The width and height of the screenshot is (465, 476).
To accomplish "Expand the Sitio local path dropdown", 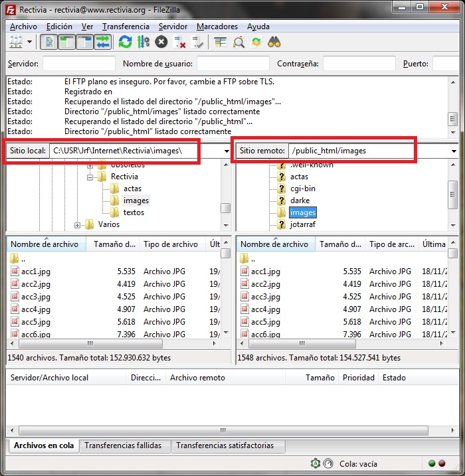I will point(225,151).
